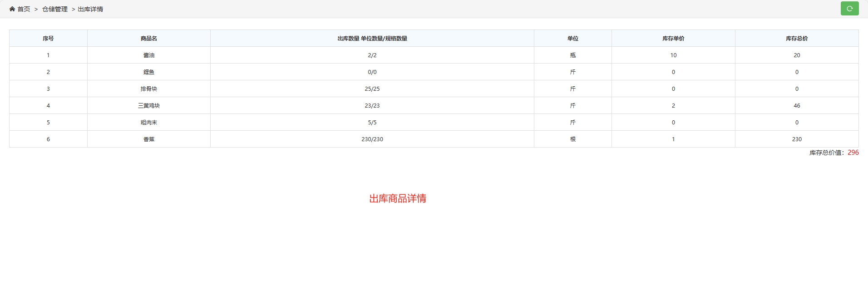868x306 pixels.
Task: Click the red 出库商品详情 heading
Action: pos(397,198)
